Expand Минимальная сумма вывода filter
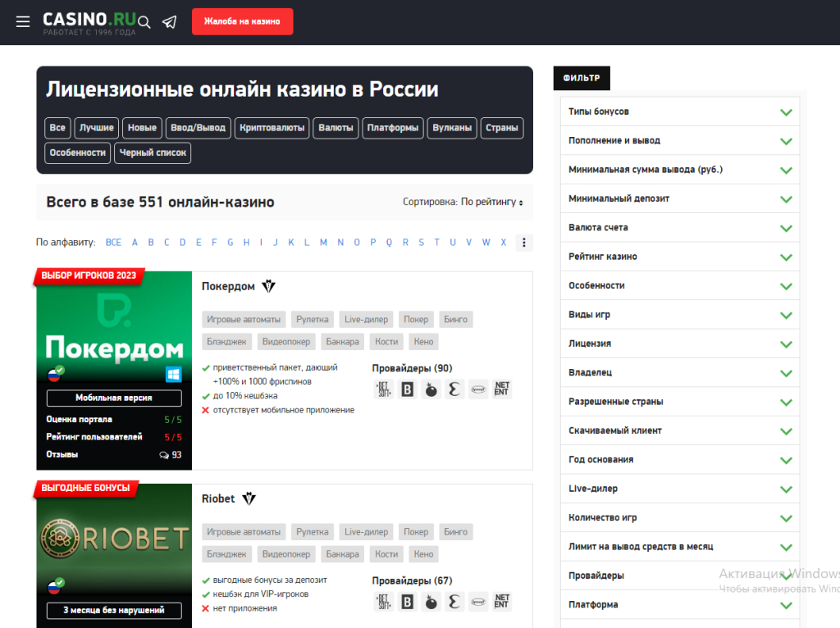 coord(680,170)
